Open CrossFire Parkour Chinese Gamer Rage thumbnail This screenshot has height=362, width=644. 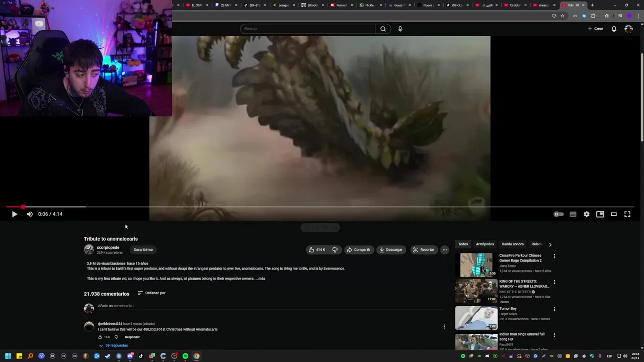476,264
